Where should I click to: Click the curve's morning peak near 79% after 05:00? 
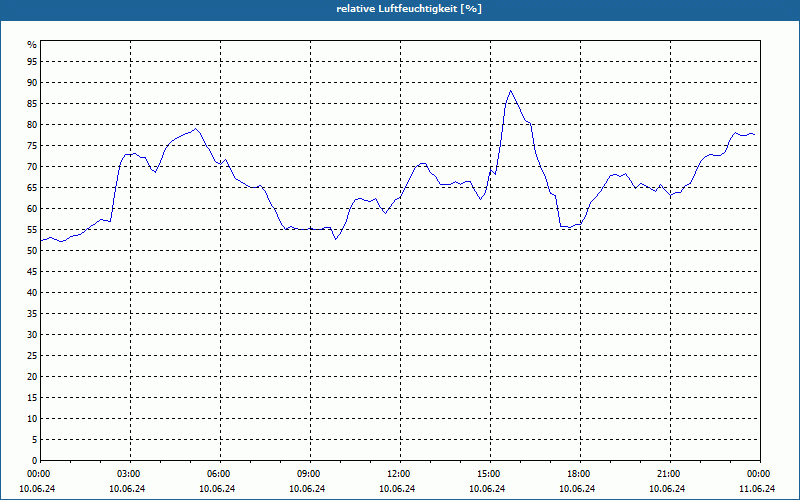(196, 129)
